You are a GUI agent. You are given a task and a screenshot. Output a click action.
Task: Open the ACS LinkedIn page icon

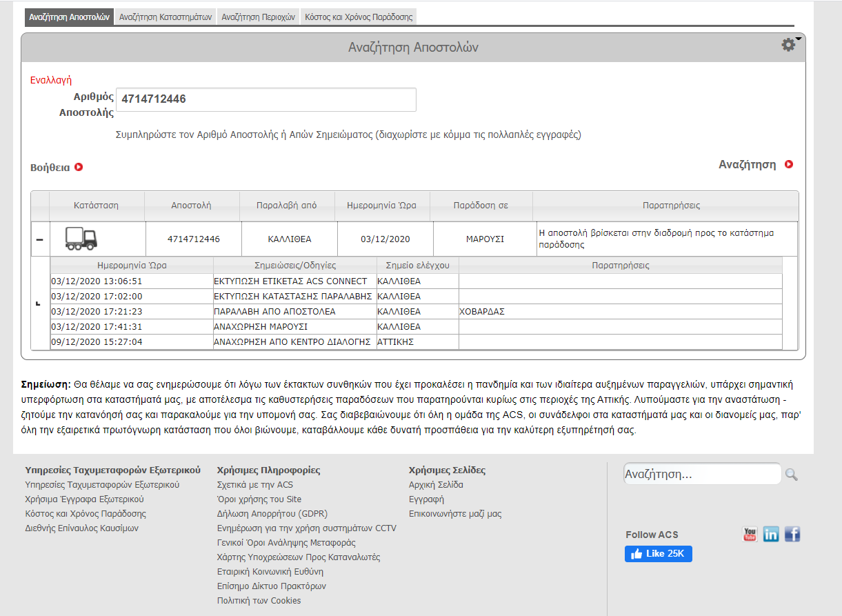(x=771, y=534)
